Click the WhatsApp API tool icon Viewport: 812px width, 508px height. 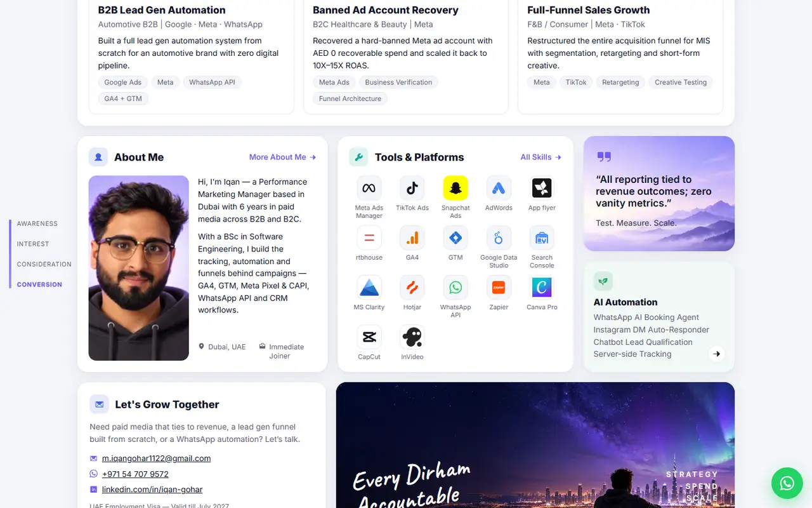click(x=455, y=287)
